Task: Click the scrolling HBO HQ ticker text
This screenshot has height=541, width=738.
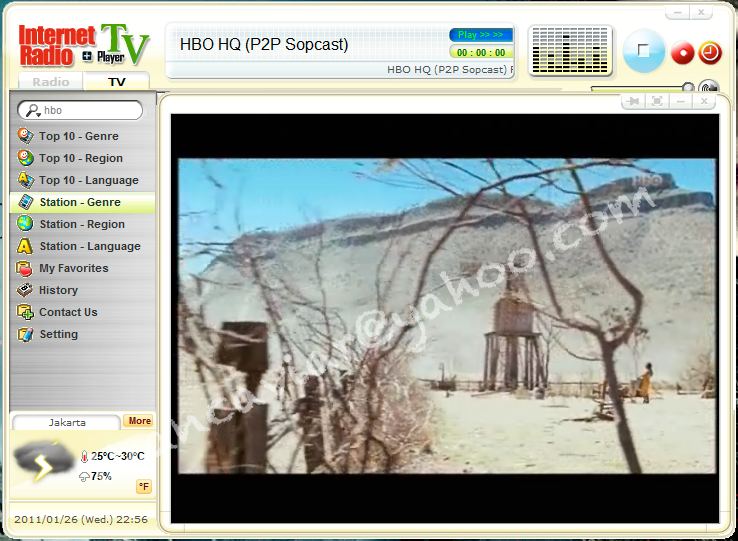Action: coord(450,70)
